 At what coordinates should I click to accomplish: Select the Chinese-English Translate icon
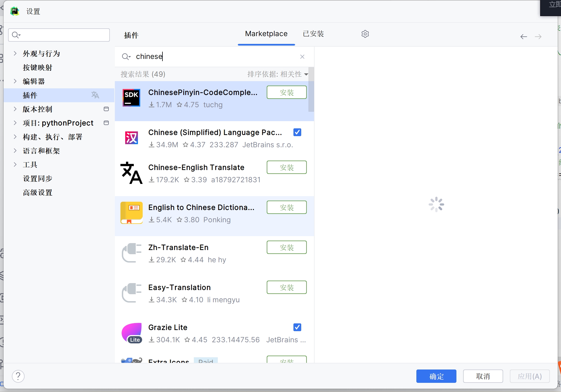[131, 173]
